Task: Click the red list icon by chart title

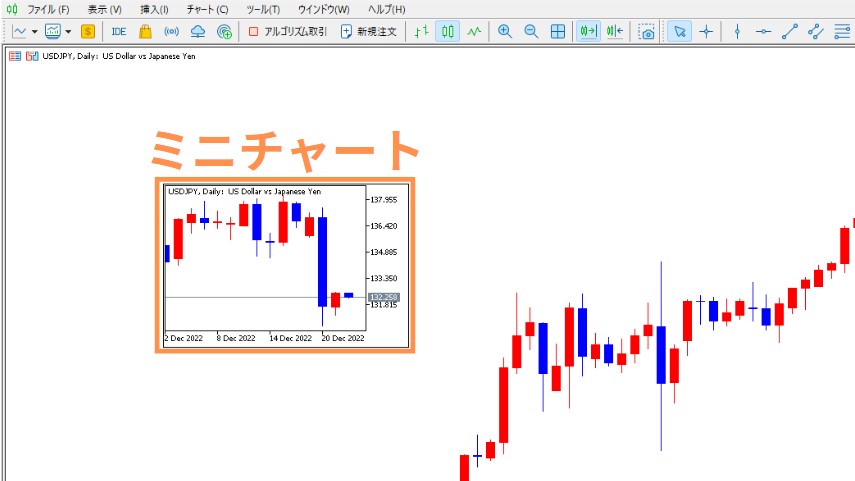Action: [x=15, y=56]
